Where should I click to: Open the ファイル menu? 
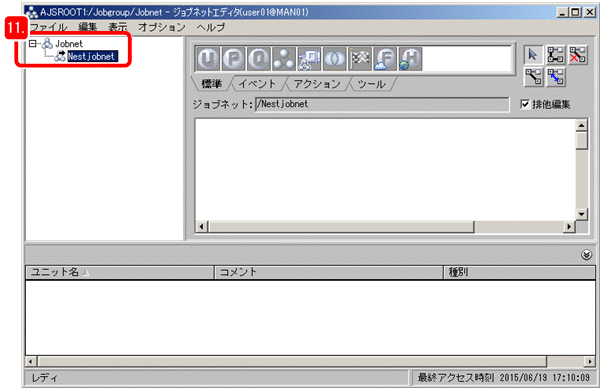tap(48, 27)
